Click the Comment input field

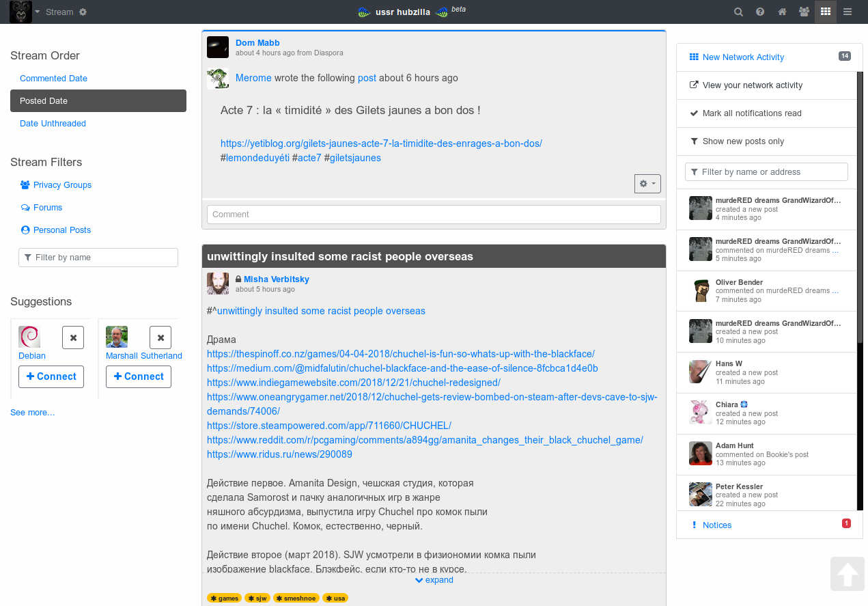point(434,215)
